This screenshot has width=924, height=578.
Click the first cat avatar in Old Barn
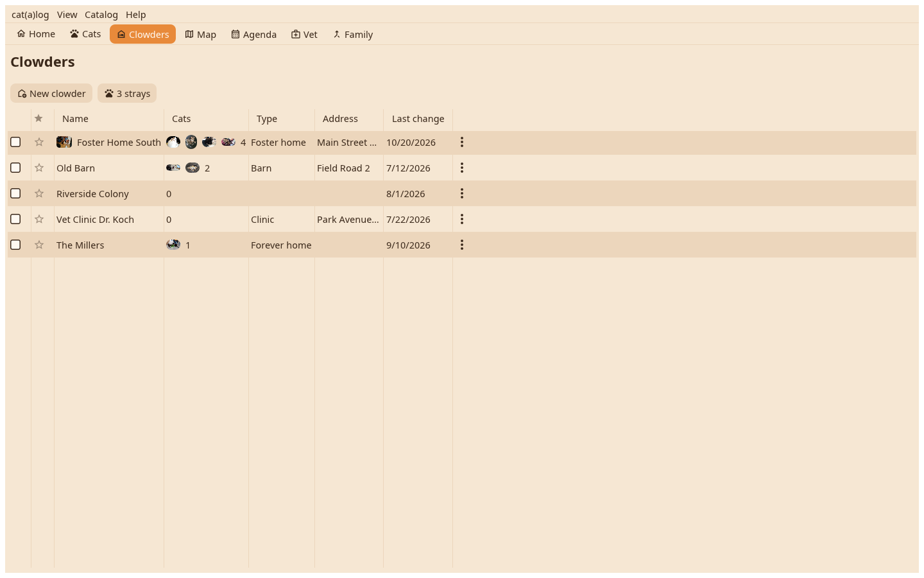[173, 168]
